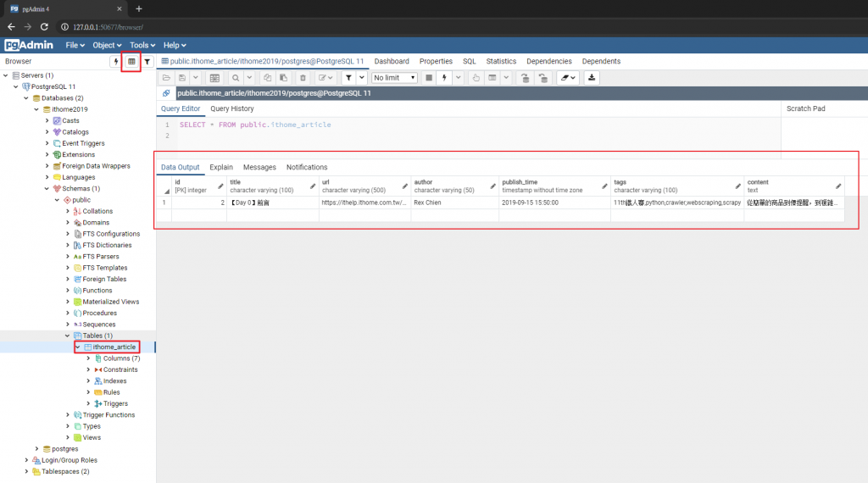Switch to the Properties tab
The image size is (868, 483).
pyautogui.click(x=436, y=61)
